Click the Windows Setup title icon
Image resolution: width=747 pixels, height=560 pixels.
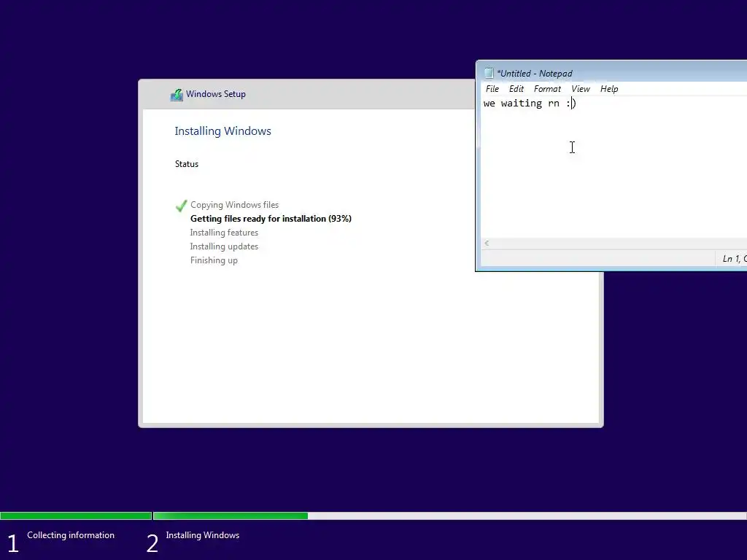[x=177, y=94]
